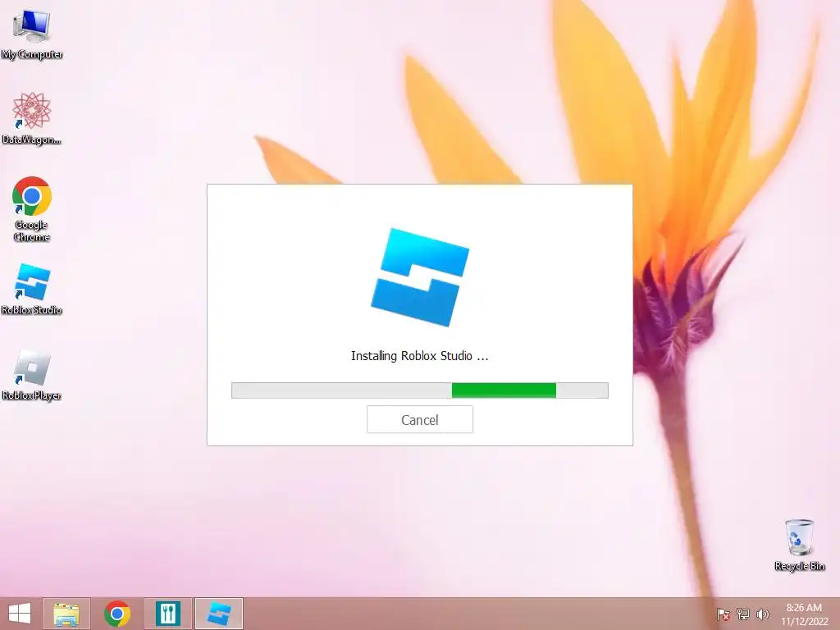Click the installation progress bar
This screenshot has height=630, width=840.
419,390
